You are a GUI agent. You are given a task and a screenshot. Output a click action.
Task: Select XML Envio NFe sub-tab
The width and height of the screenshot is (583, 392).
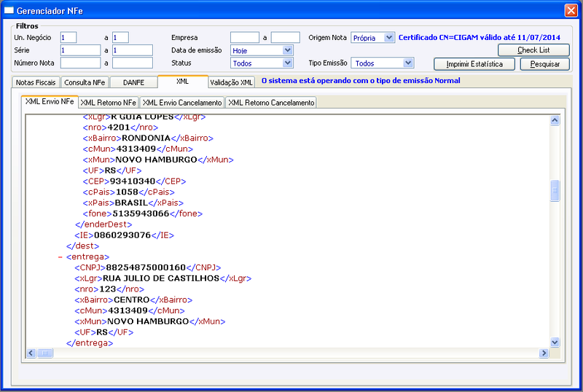(50, 101)
